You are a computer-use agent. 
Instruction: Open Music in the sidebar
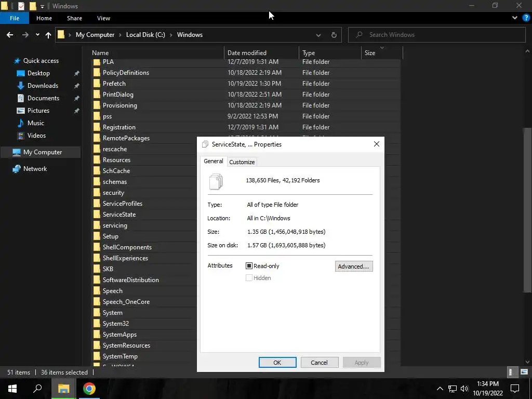(x=36, y=123)
